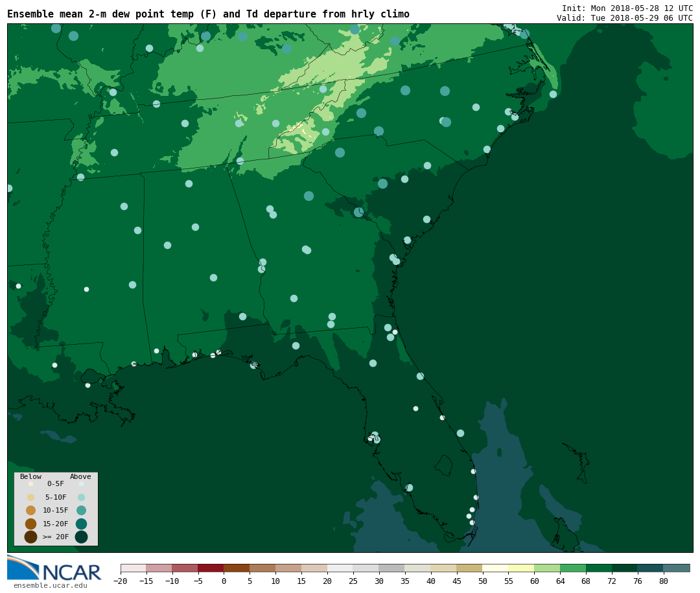Click colorbar swatch between -20 and -15

134,568
